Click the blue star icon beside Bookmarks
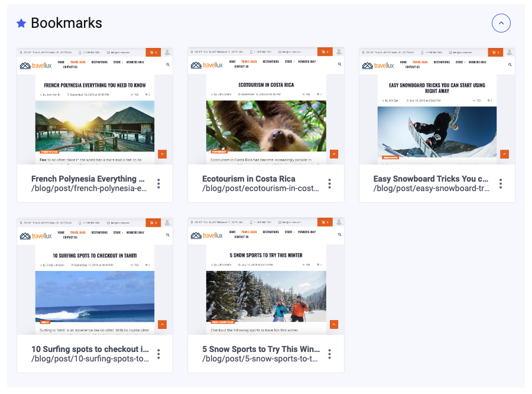The width and height of the screenshot is (532, 394). (x=21, y=23)
